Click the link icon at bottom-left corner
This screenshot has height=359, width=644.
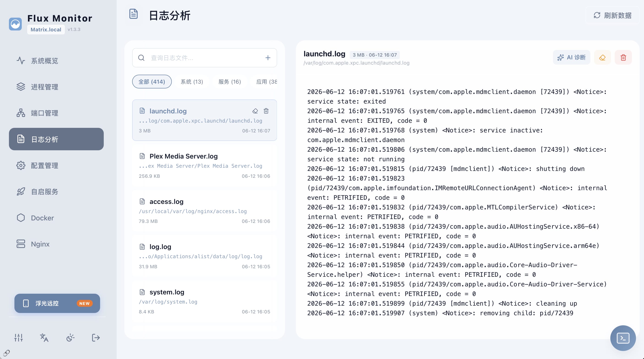click(x=6, y=353)
